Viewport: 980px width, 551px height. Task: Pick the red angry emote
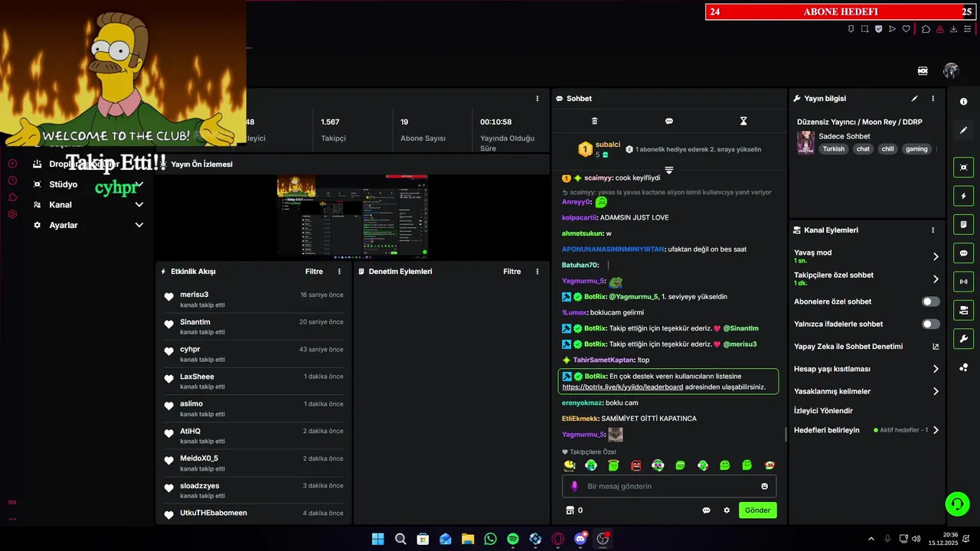(635, 465)
